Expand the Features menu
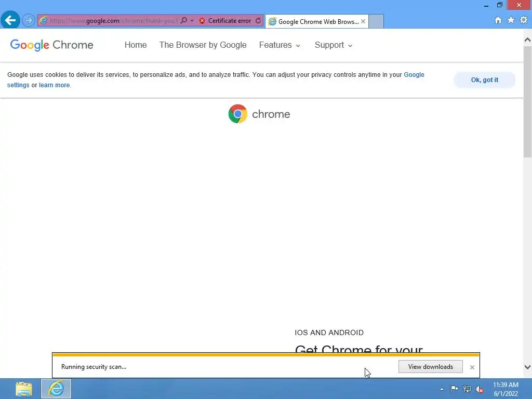532x399 pixels. [x=280, y=45]
